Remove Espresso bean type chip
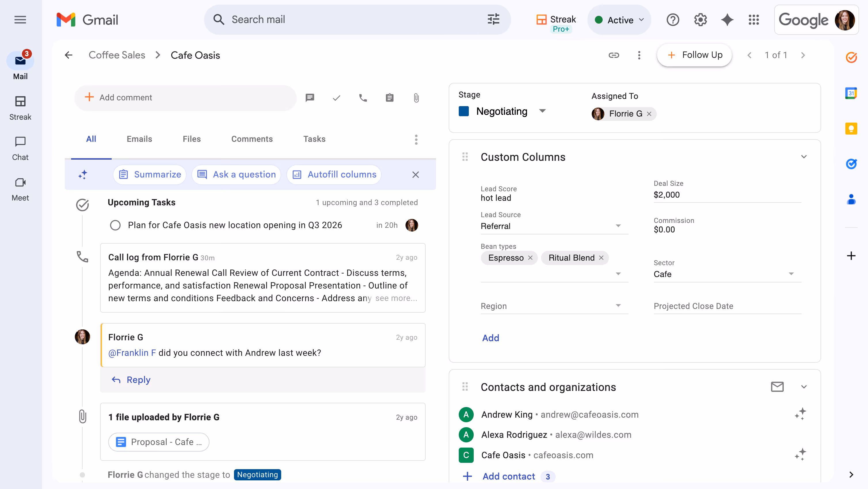868x489 pixels. (530, 258)
